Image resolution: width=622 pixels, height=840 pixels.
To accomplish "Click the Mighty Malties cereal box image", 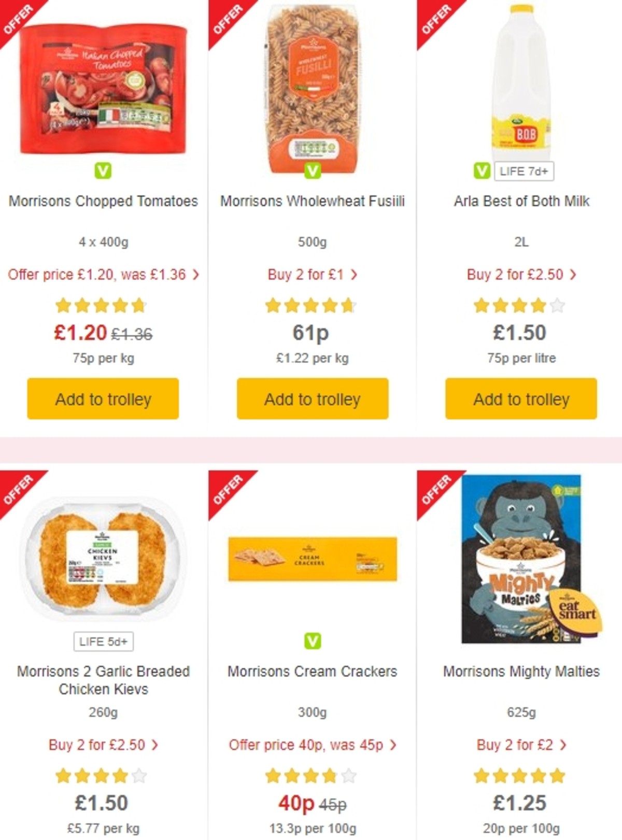I will [x=519, y=560].
